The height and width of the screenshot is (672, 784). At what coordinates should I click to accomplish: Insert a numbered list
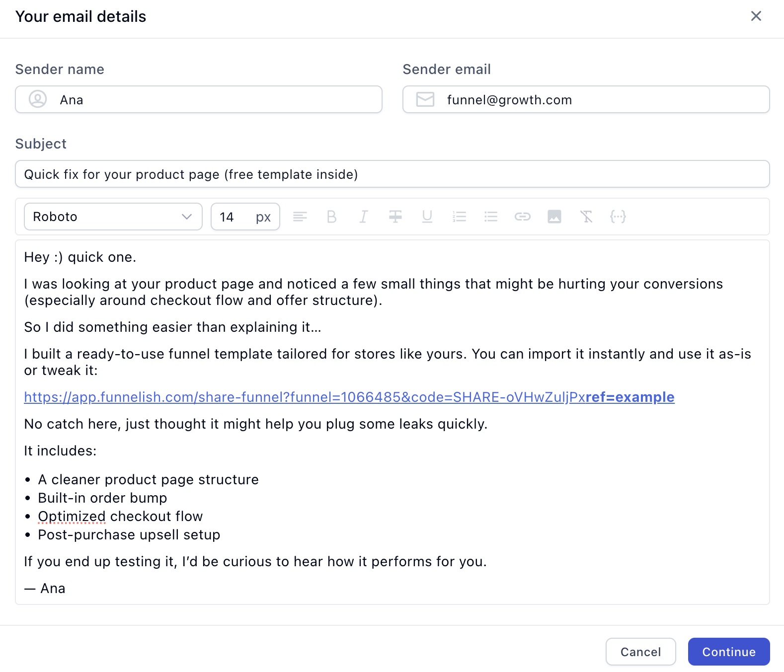pyautogui.click(x=459, y=217)
